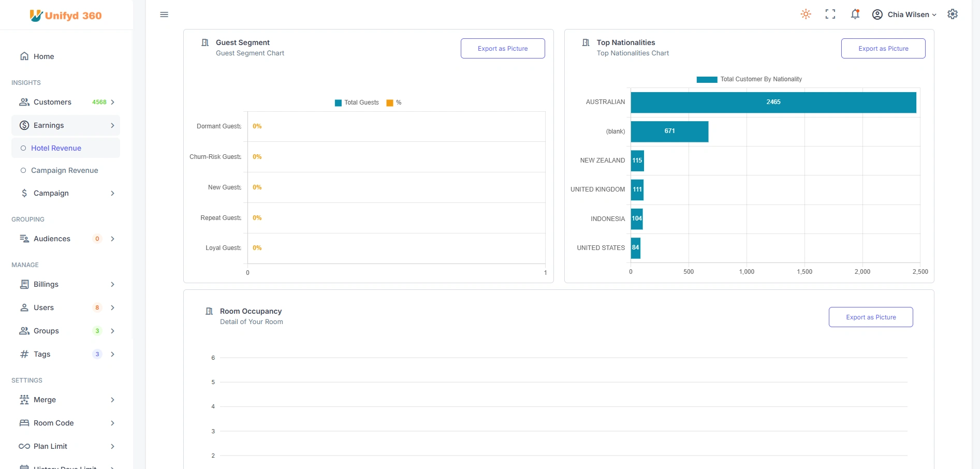Open Campaign Revenue menu item
Image resolution: width=980 pixels, height=469 pixels.
[x=64, y=170]
